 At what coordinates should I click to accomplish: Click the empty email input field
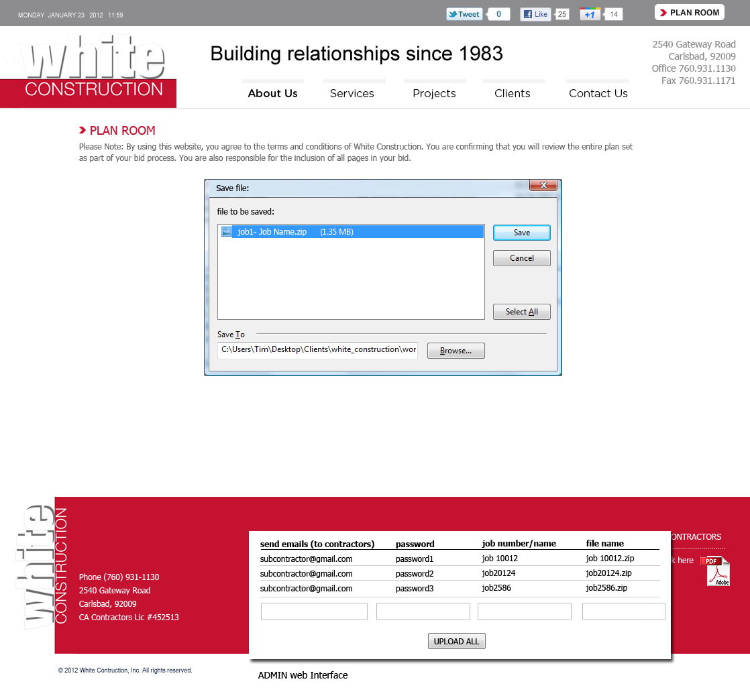click(314, 611)
